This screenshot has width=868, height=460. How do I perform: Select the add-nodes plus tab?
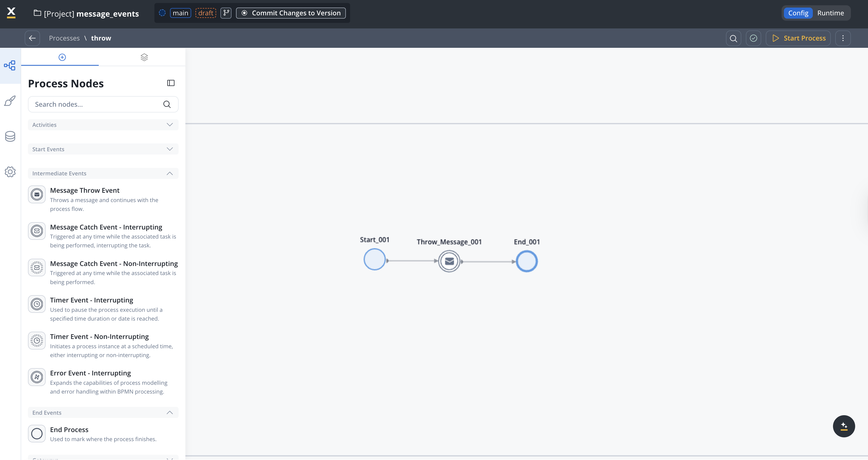click(x=62, y=57)
